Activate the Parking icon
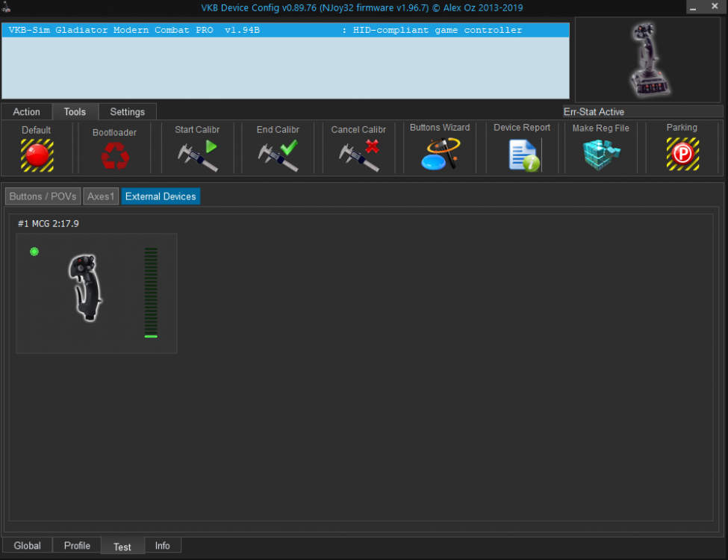This screenshot has width=728, height=560. pyautogui.click(x=682, y=155)
